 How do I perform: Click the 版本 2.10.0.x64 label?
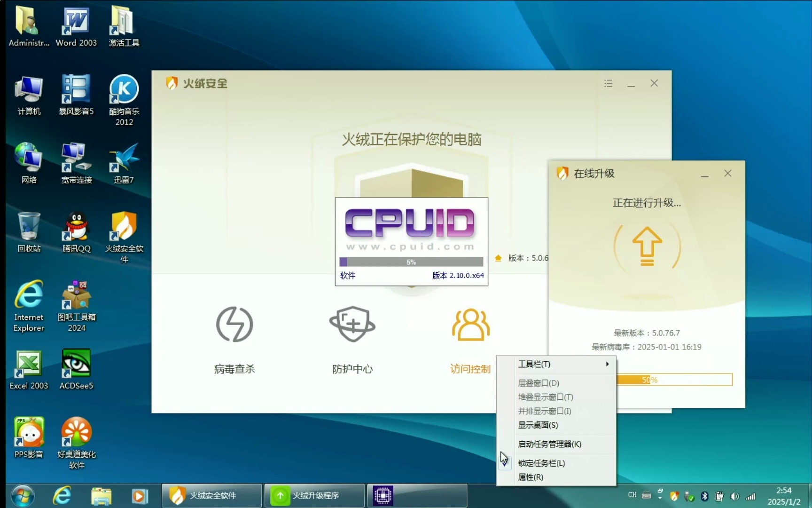click(x=458, y=276)
